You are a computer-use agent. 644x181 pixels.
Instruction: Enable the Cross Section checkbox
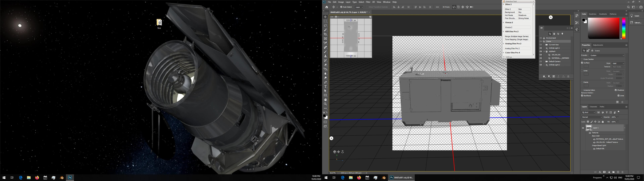582,59
